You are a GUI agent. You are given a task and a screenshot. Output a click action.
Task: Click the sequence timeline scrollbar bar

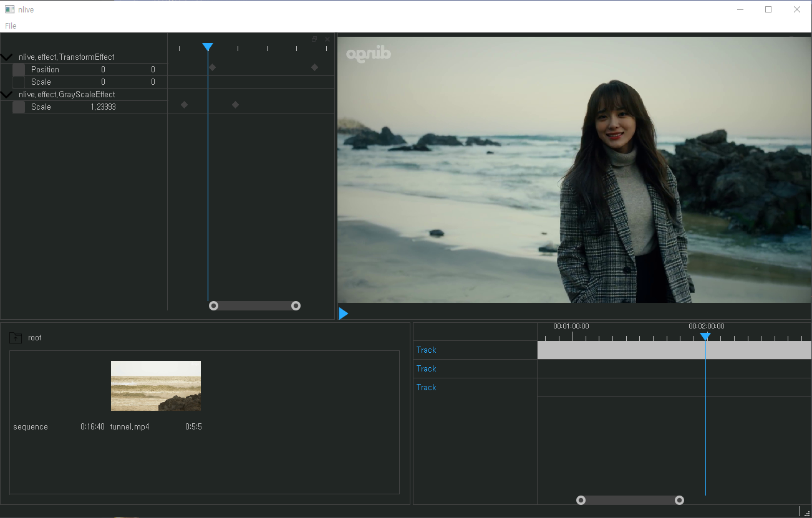tap(630, 500)
